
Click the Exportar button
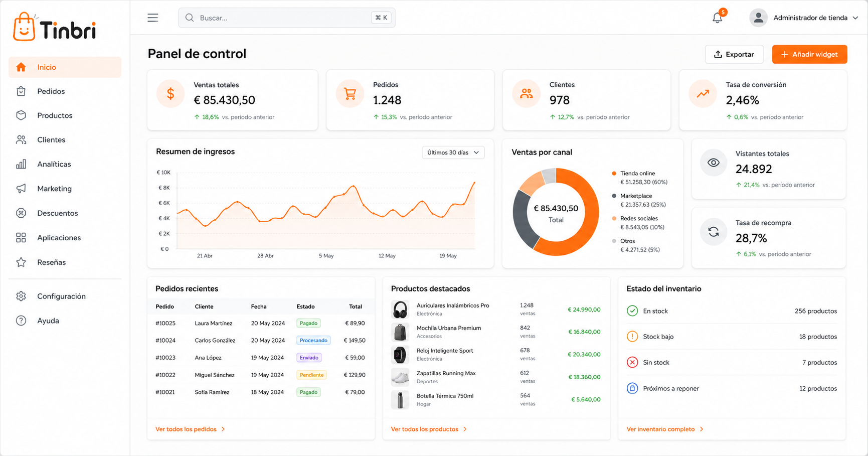(734, 54)
